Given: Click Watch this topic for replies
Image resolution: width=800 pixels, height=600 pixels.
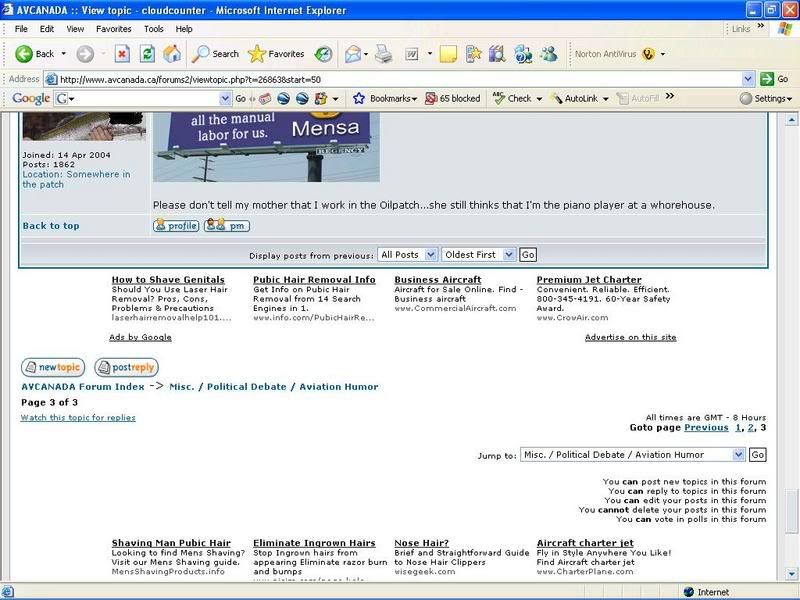Looking at the screenshot, I should click(78, 417).
